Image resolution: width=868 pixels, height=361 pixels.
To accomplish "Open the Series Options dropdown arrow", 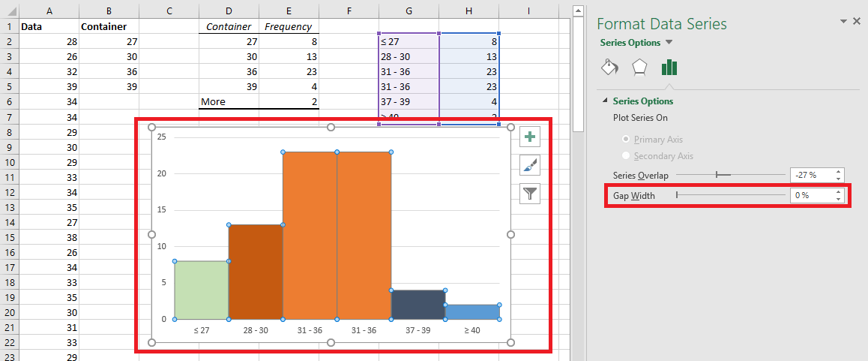I will click(x=669, y=42).
